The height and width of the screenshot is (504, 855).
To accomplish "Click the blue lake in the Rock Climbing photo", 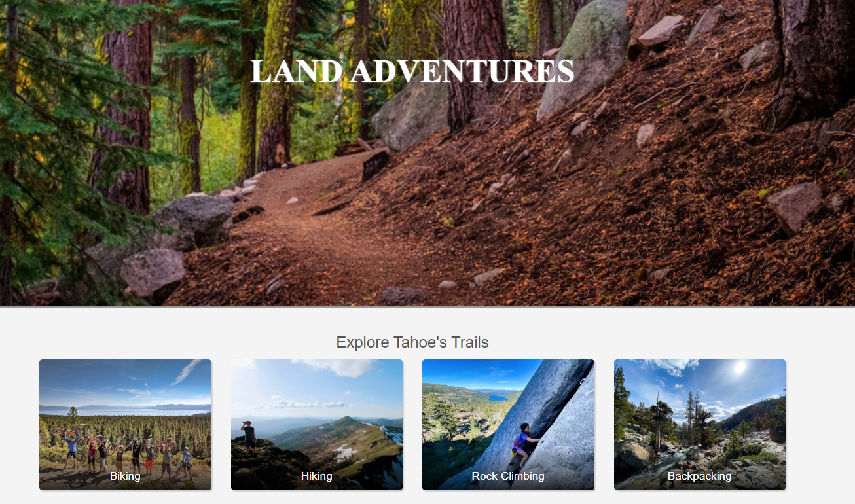I will point(498,397).
